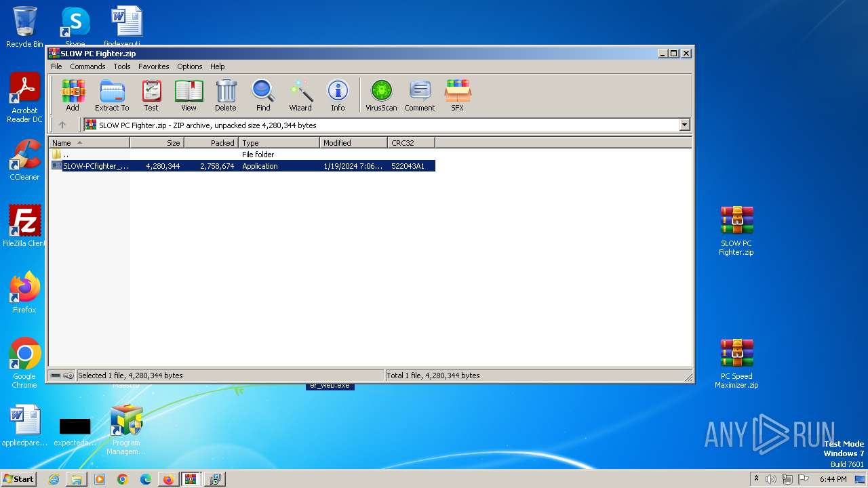The width and height of the screenshot is (868, 488).
Task: Open the Help menu
Action: pyautogui.click(x=217, y=66)
